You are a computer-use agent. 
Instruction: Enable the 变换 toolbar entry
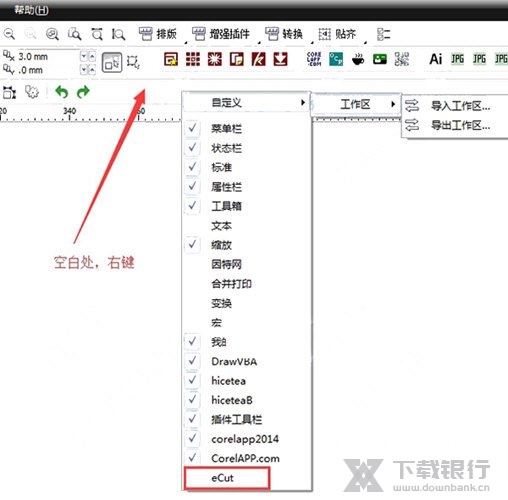click(247, 303)
